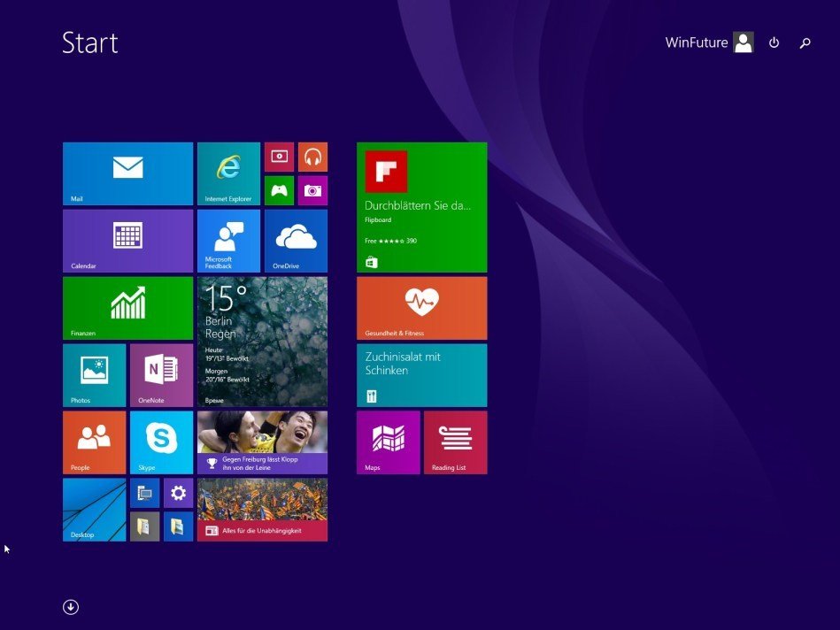Image resolution: width=840 pixels, height=630 pixels.
Task: Open the Mail tile
Action: pos(127,173)
